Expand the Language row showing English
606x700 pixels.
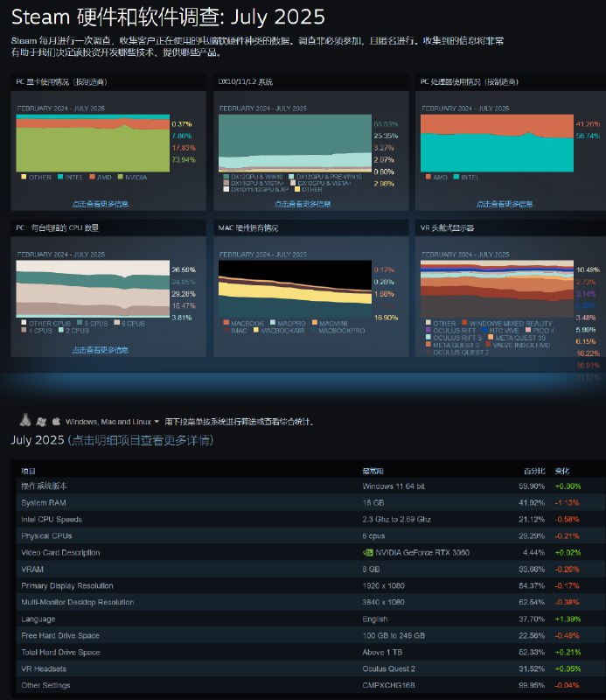(x=303, y=619)
